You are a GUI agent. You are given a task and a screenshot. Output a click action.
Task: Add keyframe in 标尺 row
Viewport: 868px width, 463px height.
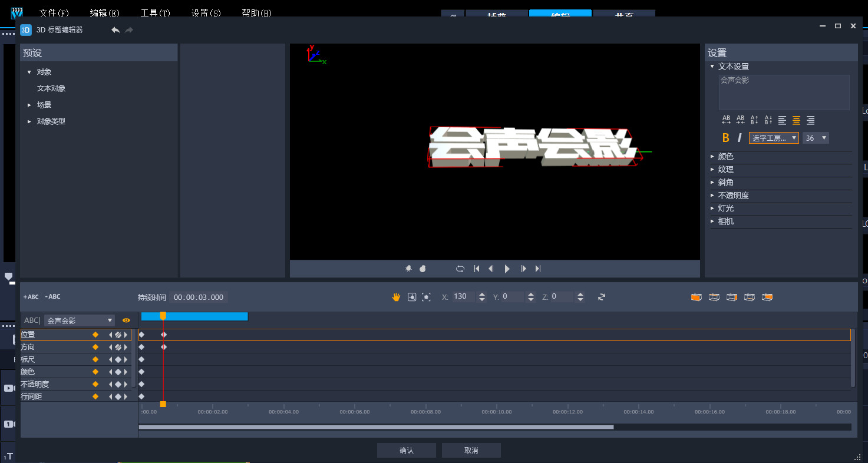point(118,359)
